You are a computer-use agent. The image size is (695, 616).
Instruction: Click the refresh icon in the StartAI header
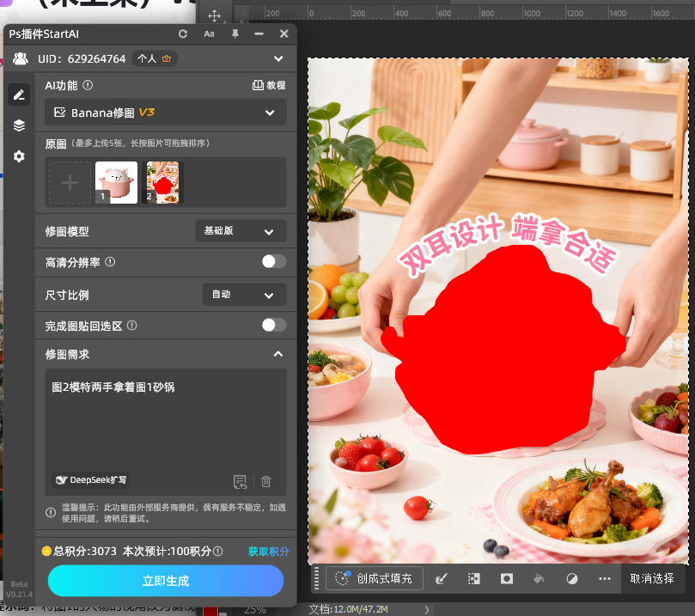click(180, 34)
